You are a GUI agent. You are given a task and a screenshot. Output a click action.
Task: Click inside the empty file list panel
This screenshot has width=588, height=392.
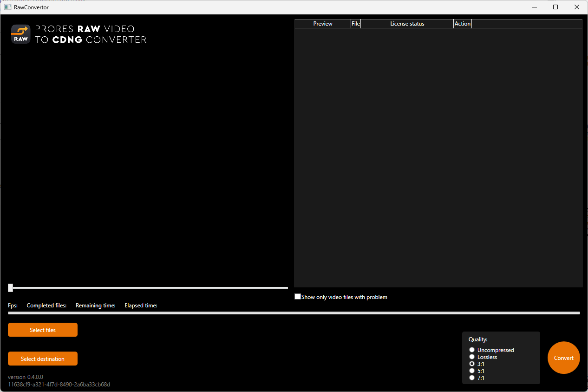tap(438, 158)
